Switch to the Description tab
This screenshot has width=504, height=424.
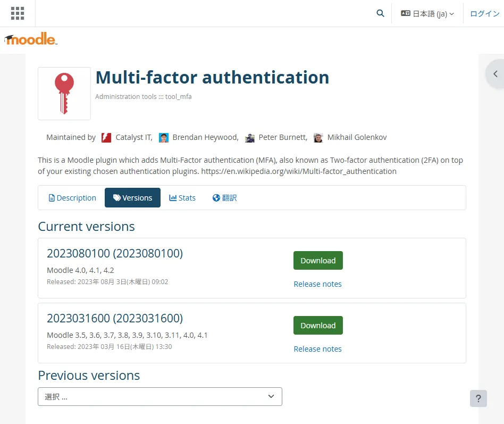pos(72,198)
